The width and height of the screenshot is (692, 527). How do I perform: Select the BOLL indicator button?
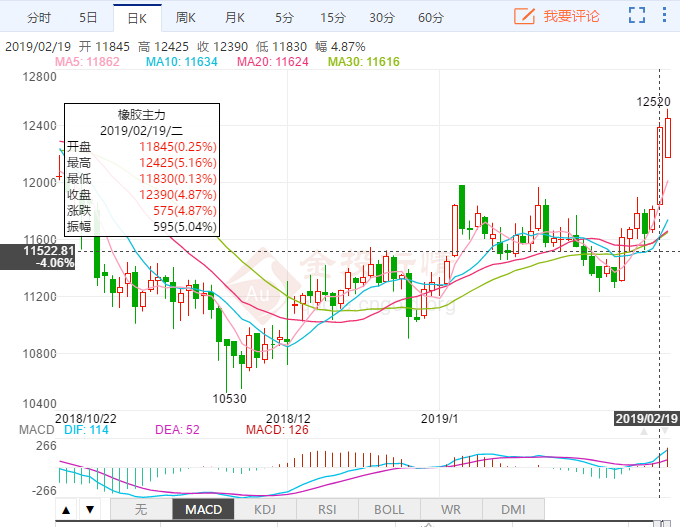pyautogui.click(x=389, y=510)
